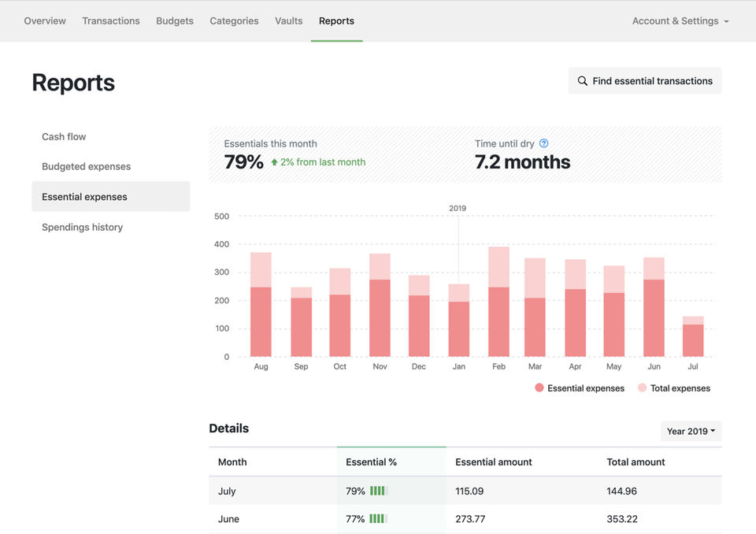The image size is (756, 534).
Task: Click July's essential percentage bar indicator
Action: [x=379, y=491]
